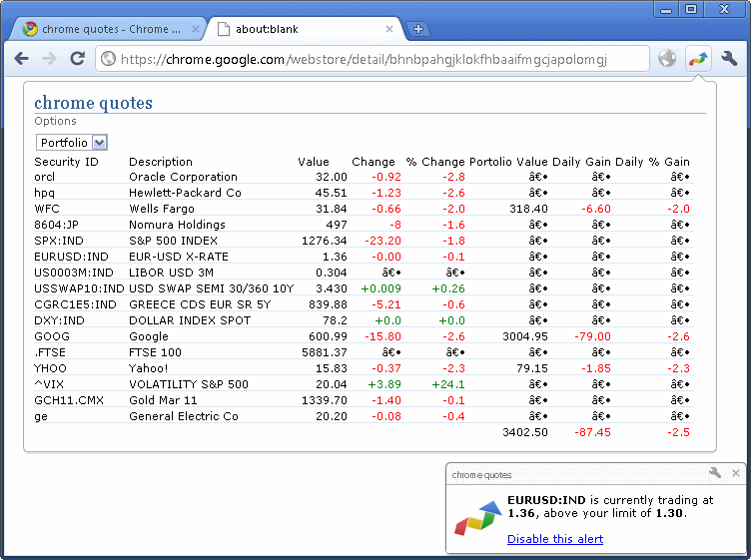Click the USSWAP10:IND security ID
This screenshot has height=560, width=751.
coord(79,288)
